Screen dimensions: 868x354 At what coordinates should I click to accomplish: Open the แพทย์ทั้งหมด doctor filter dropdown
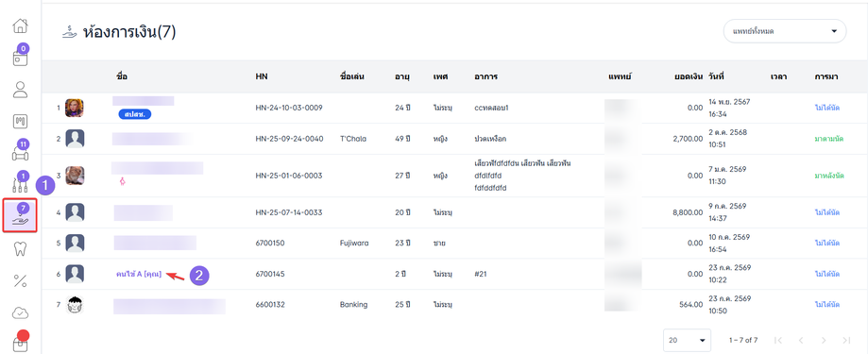pyautogui.click(x=784, y=31)
